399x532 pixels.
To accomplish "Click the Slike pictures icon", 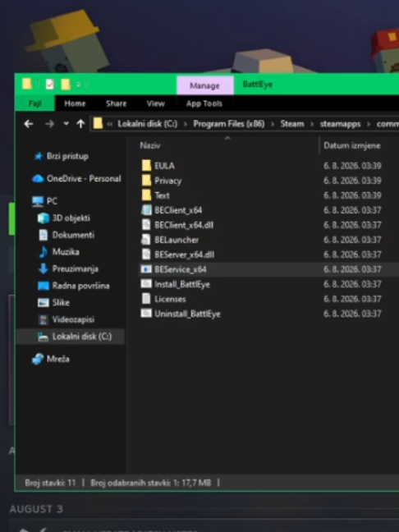I will tap(44, 302).
